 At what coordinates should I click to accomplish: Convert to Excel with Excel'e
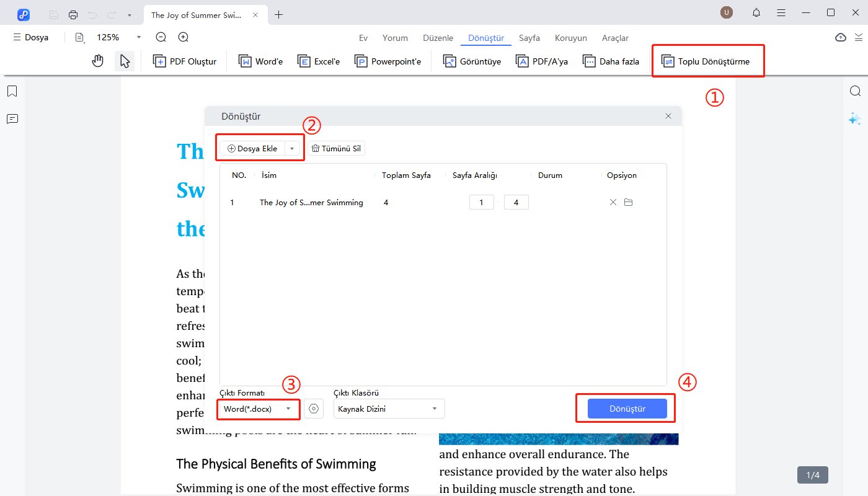pyautogui.click(x=319, y=61)
